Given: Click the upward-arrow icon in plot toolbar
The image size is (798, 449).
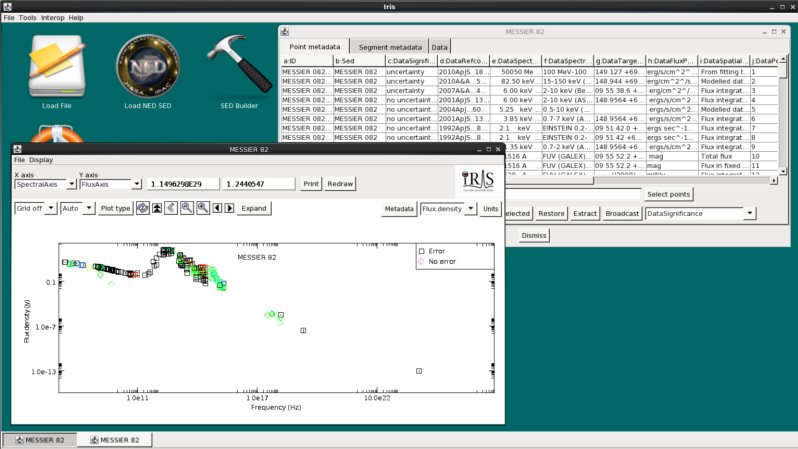Looking at the screenshot, I should 157,208.
